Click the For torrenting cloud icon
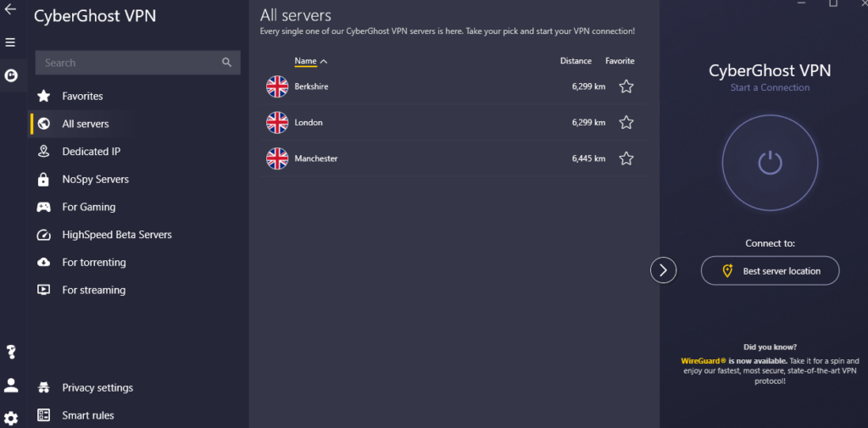 point(44,263)
